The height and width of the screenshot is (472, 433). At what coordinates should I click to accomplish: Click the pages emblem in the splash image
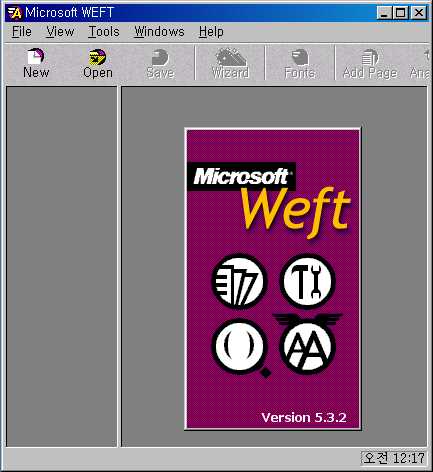pos(239,281)
